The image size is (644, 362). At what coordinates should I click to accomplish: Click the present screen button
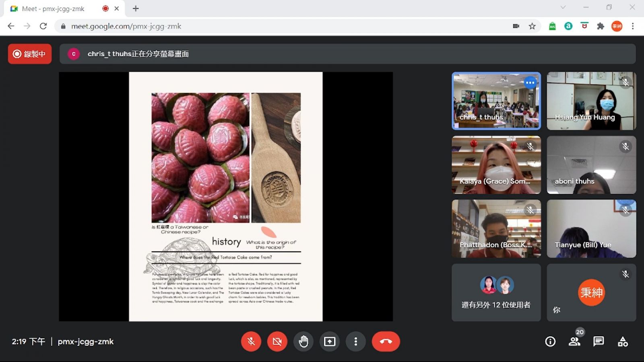[x=330, y=341]
